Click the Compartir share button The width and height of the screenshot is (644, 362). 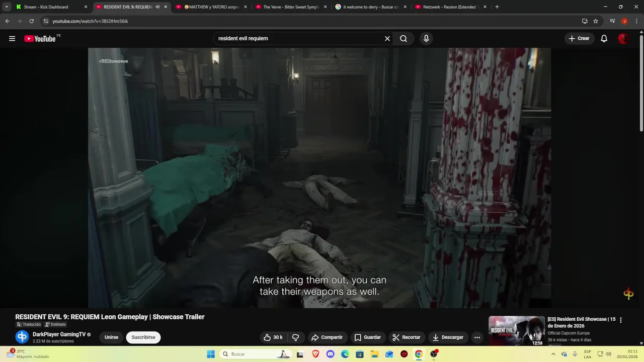pos(327,337)
